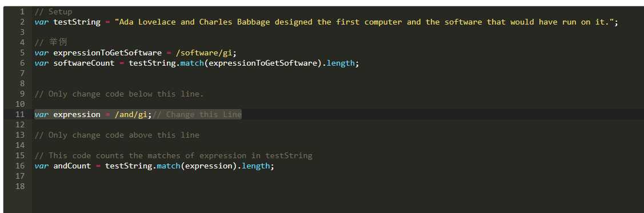Place cursor on the /and/gi regex

coord(131,115)
